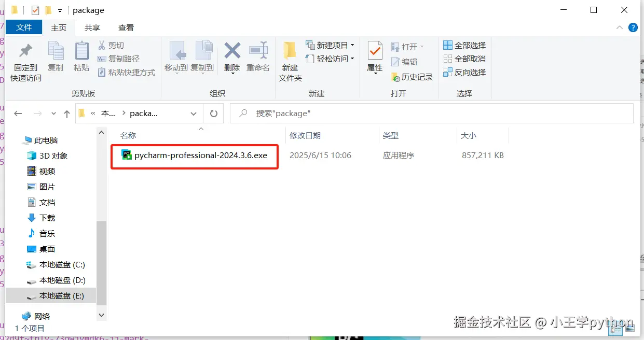
Task: Click the Forward navigation arrow
Action: [x=37, y=114]
